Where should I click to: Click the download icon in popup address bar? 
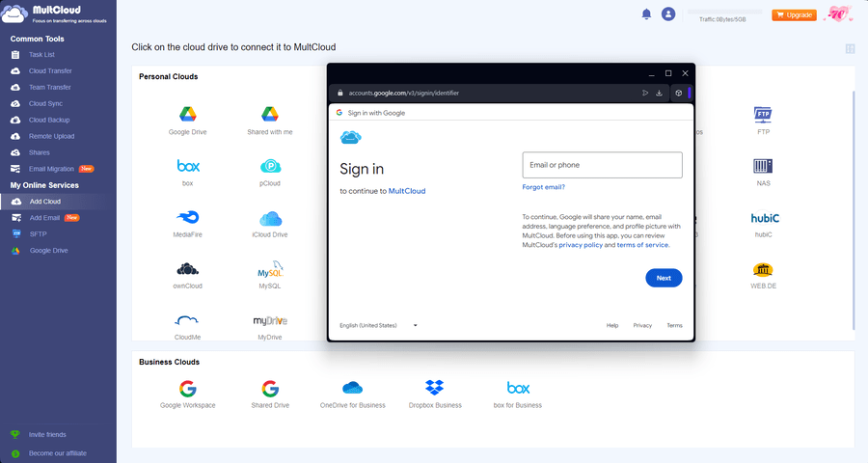(659, 93)
